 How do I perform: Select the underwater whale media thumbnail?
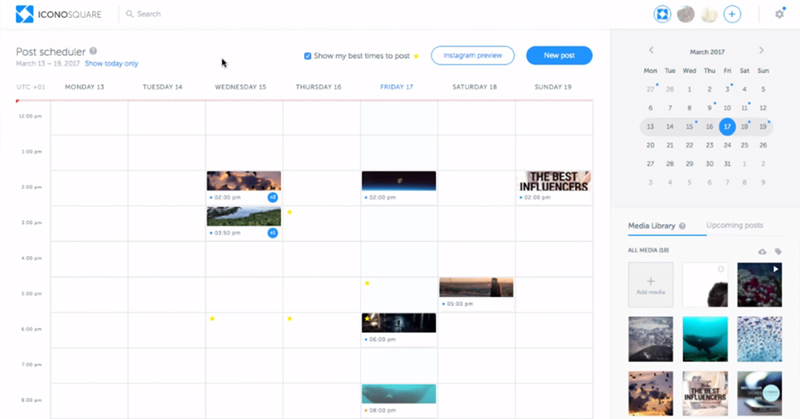705,339
